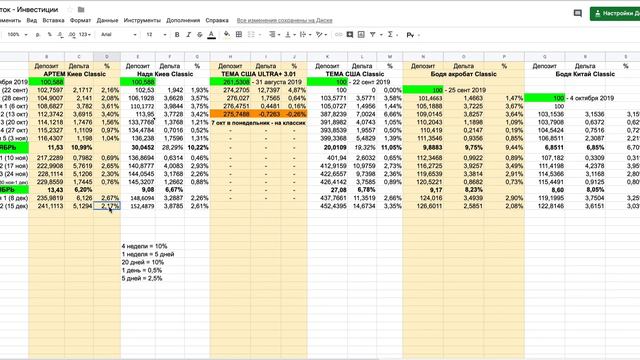Star the Инвестиции spreadsheet
This screenshot has width=640, height=360.
(x=70, y=9)
